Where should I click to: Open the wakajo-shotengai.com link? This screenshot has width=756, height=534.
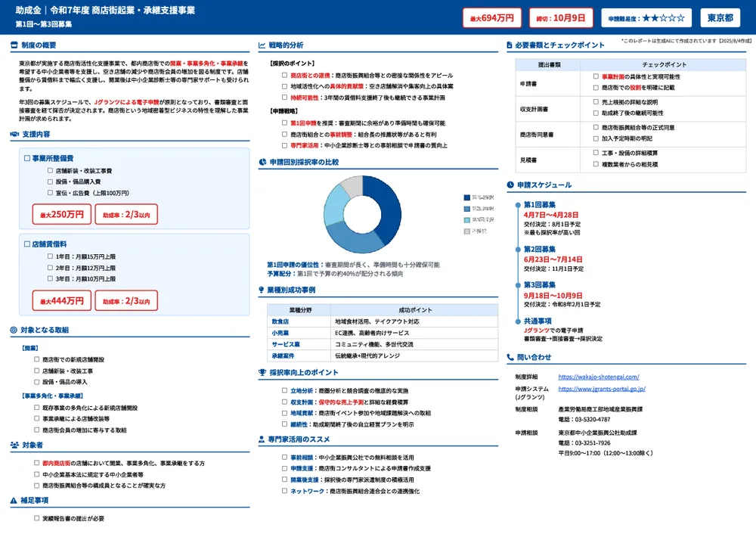[598, 377]
